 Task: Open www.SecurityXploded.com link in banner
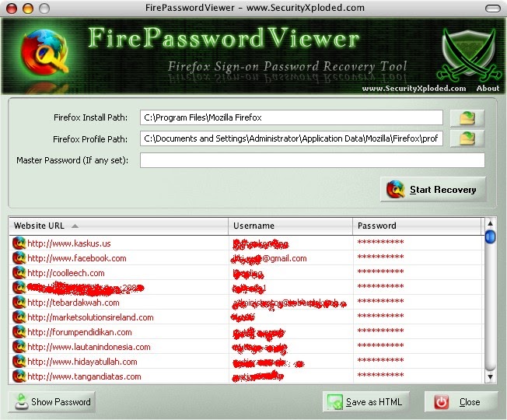(x=414, y=88)
